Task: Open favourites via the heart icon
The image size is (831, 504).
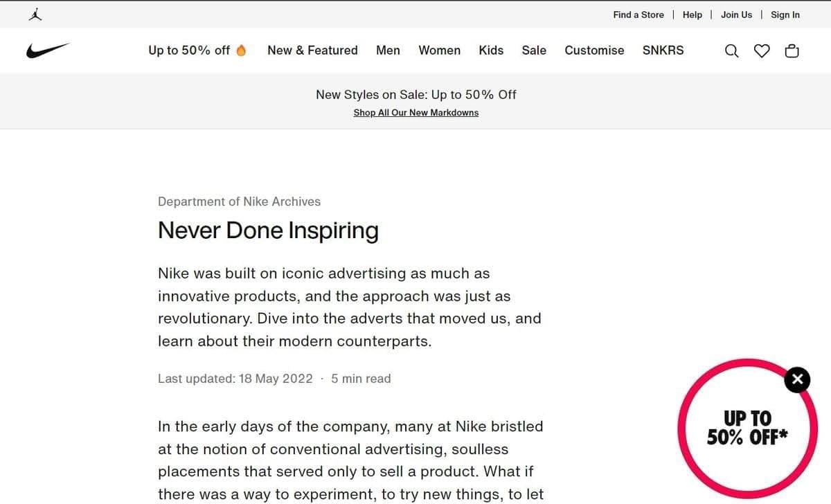Action: point(762,51)
